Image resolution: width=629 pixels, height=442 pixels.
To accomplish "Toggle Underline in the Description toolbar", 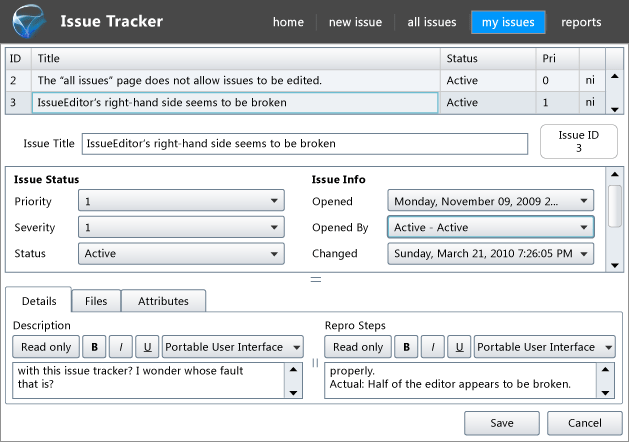I will (146, 347).
